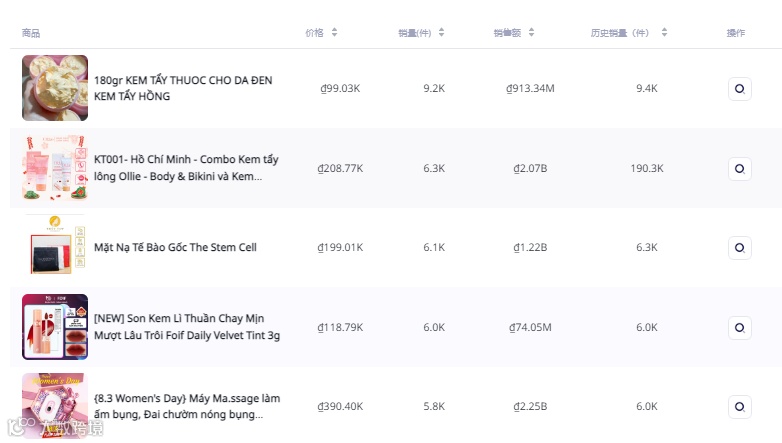The width and height of the screenshot is (782, 443).
Task: Click the Ollie Combo Kem tẩy lông thumbnail
Action: [55, 168]
